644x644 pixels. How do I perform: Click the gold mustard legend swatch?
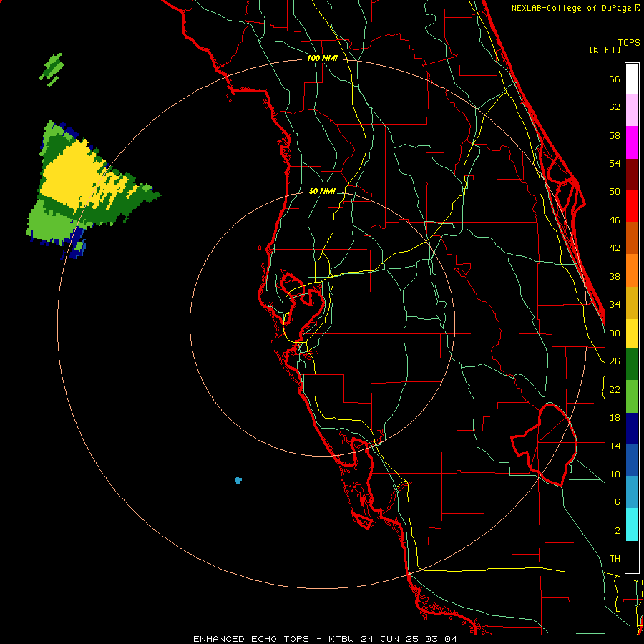pos(632,302)
